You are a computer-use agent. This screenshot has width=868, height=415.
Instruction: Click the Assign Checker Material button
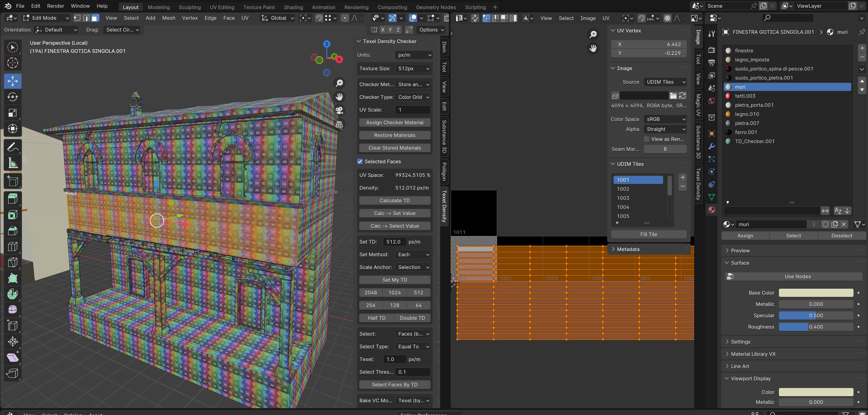click(394, 123)
